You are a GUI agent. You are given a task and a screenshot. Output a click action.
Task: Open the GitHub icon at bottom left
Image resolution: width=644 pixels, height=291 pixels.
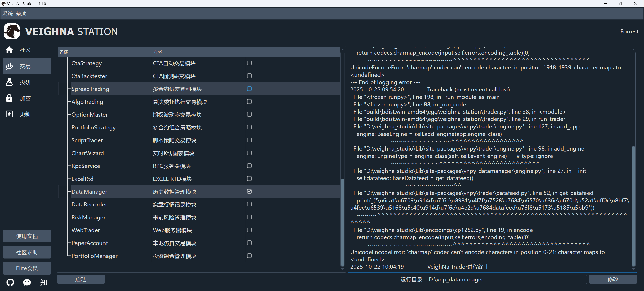[10, 283]
